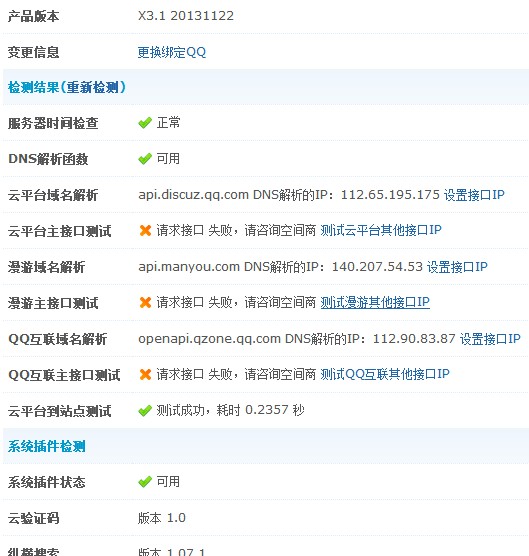Click 测试漫游其他接口IP link

[375, 302]
